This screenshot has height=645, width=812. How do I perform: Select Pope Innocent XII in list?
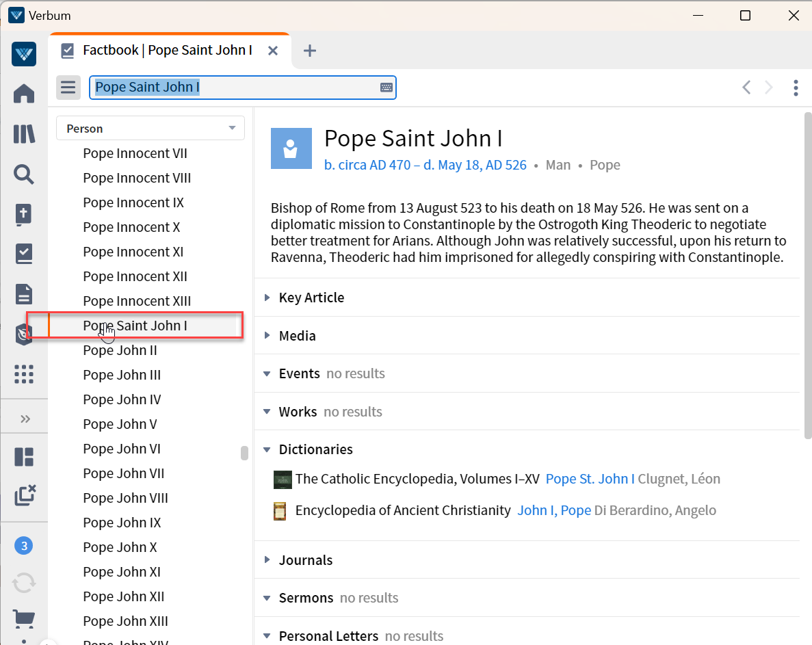[x=135, y=276]
